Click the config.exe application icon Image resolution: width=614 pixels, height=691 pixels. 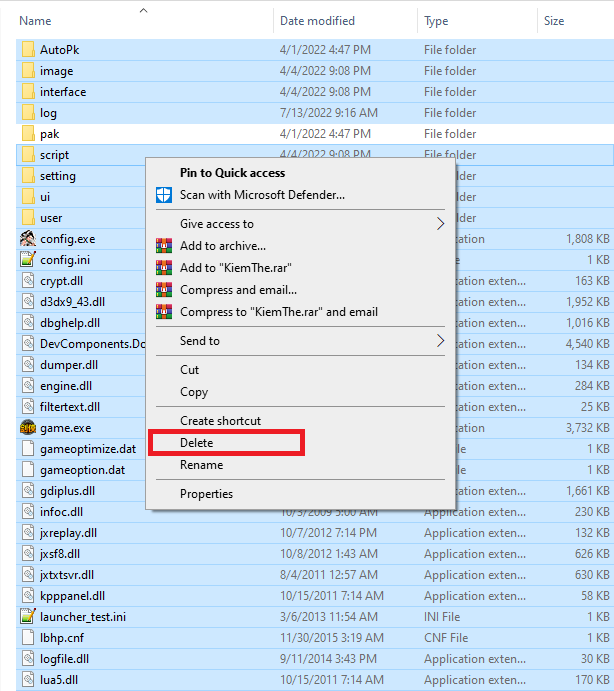[28, 239]
